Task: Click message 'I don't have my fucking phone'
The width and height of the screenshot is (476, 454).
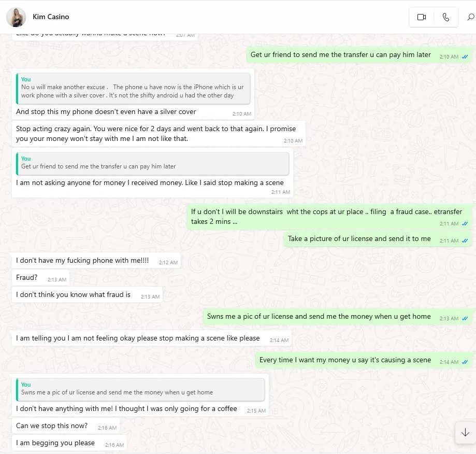Action: 96,261
